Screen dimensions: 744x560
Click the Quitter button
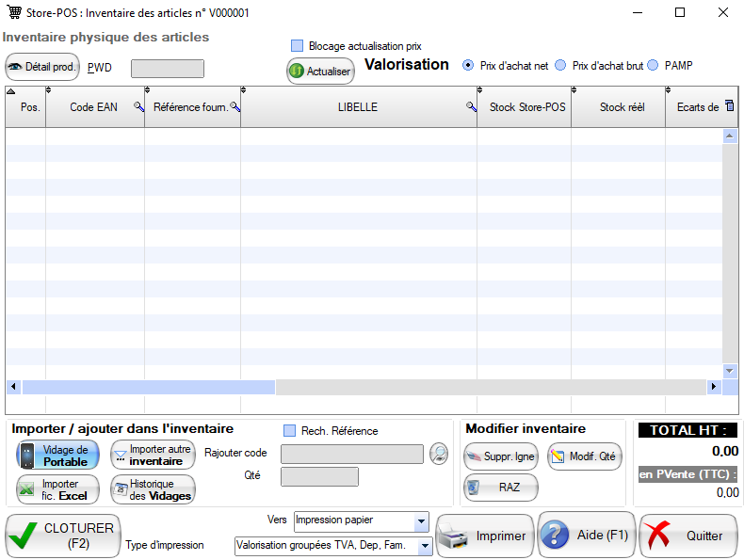tap(688, 536)
